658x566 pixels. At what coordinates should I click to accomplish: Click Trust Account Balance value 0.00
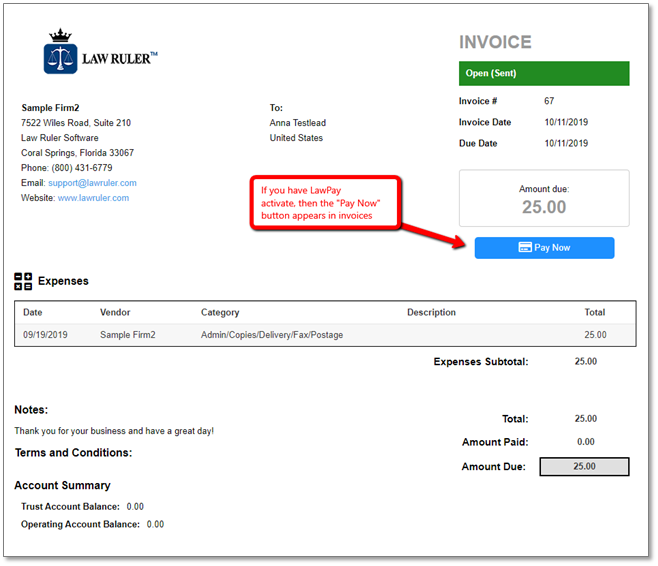click(x=135, y=507)
